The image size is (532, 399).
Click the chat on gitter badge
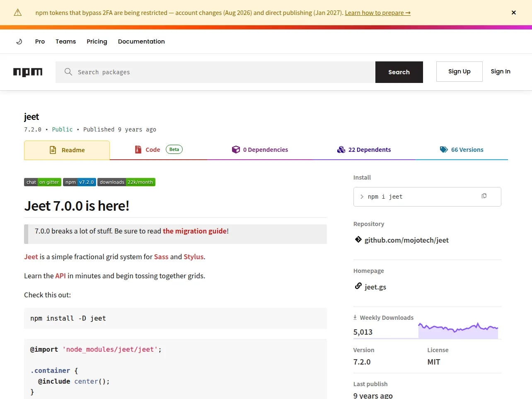click(43, 182)
